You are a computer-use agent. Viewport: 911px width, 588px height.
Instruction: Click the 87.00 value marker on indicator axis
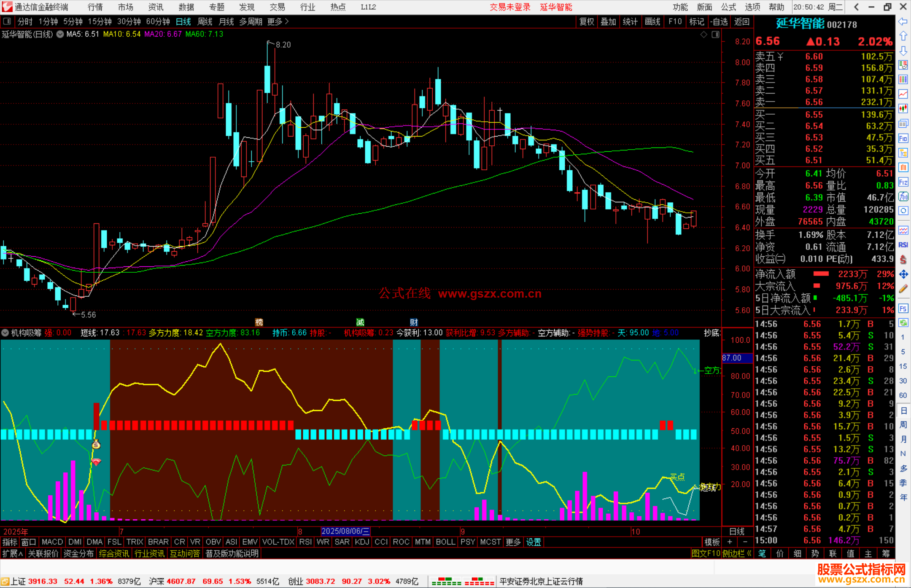point(737,358)
